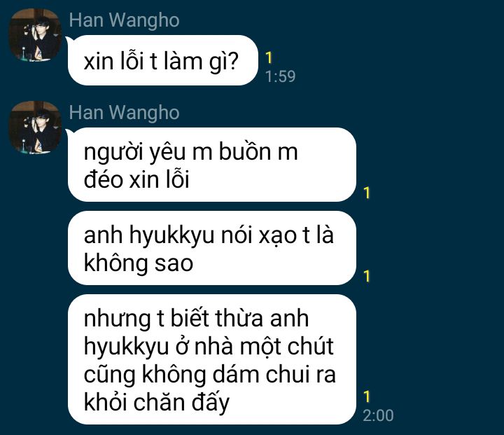Click "cũng không dám chui ra" line of text
This screenshot has width=504, height=435.
tap(209, 375)
